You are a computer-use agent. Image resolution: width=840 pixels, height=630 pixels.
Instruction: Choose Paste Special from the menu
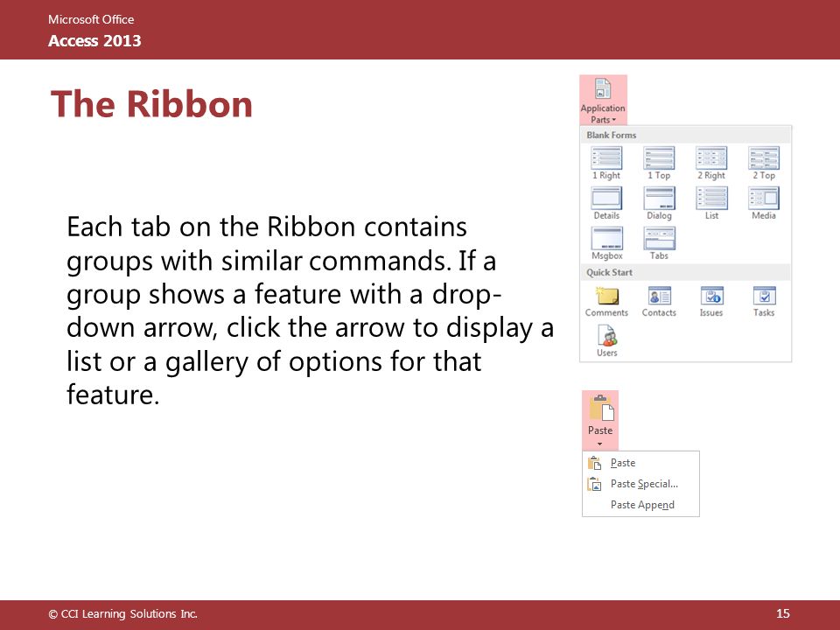coord(640,484)
